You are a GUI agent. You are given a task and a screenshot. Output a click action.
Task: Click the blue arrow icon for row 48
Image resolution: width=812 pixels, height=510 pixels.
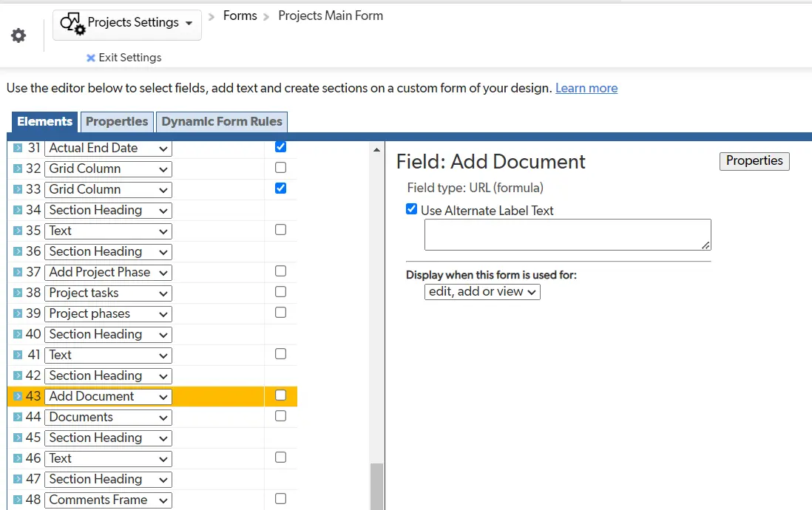[x=18, y=500]
